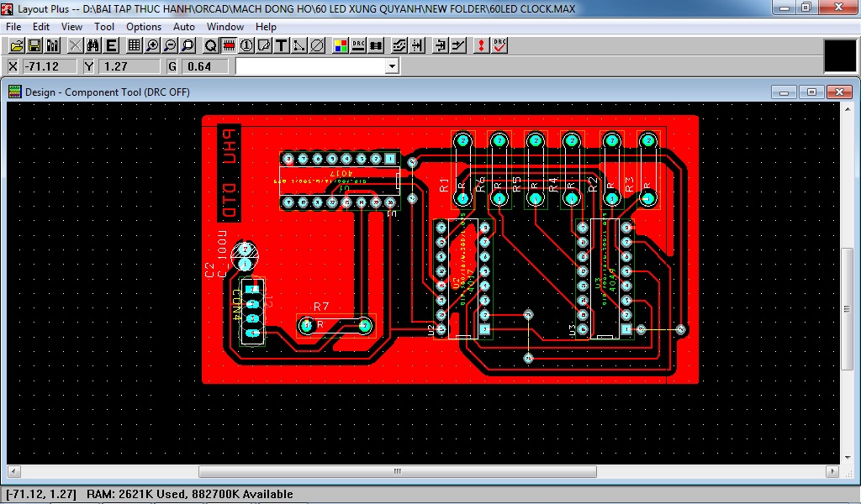Toggle online DRC toolbar button
This screenshot has width=861, height=504.
click(x=358, y=45)
